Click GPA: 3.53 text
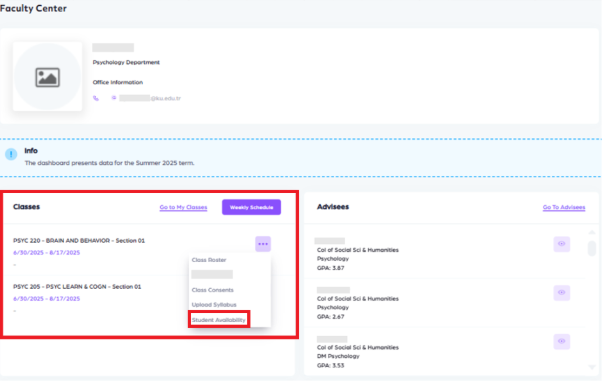Image resolution: width=603 pixels, height=382 pixels. point(331,366)
